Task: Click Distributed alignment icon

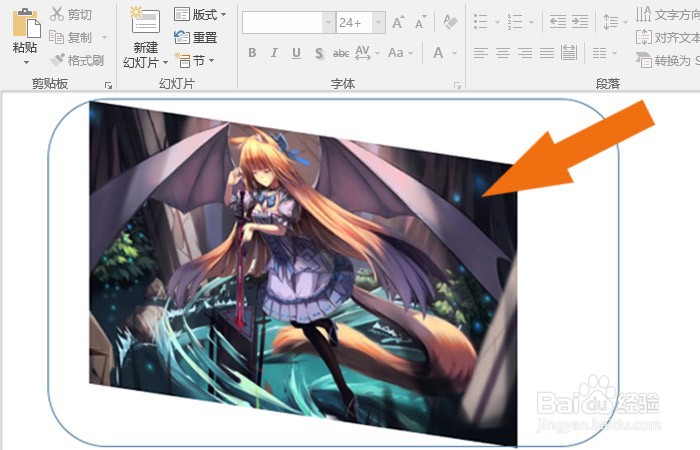Action: (569, 53)
